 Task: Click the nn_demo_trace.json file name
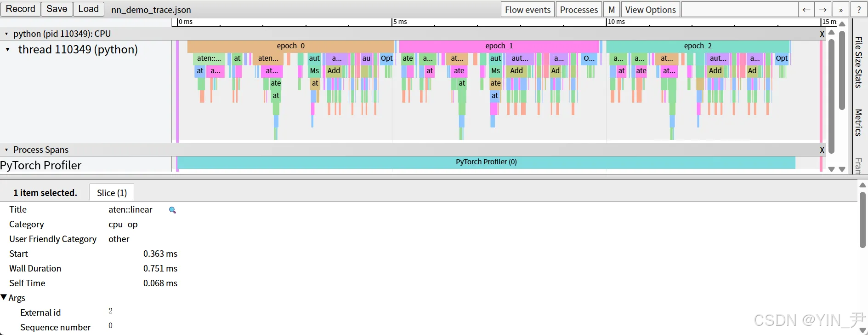[151, 10]
